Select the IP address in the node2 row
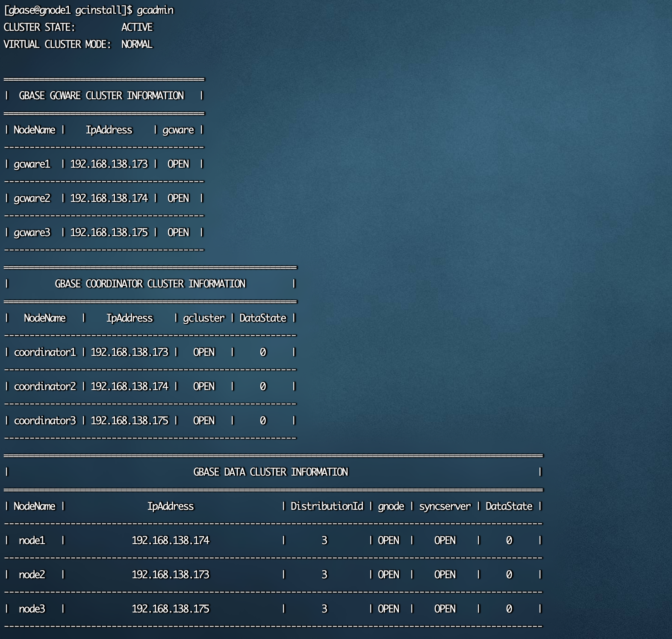Screen dimensions: 672x639 [x=171, y=575]
